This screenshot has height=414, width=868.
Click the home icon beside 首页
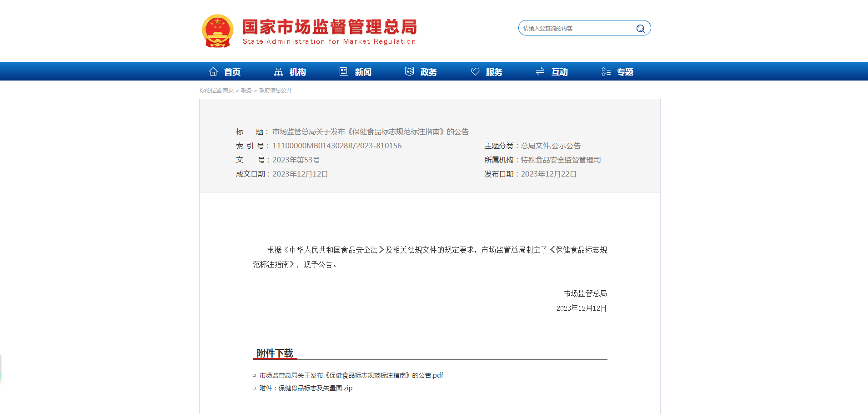coord(214,71)
